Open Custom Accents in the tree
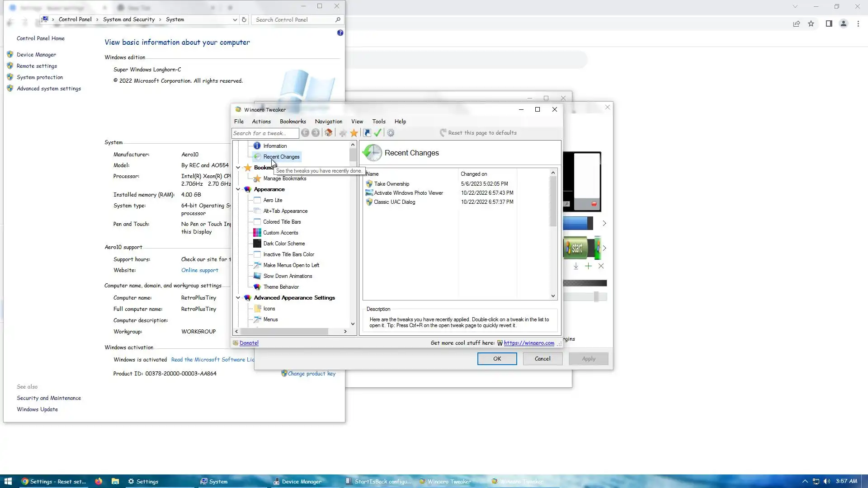Screen dimensions: 868x488 click(280, 233)
